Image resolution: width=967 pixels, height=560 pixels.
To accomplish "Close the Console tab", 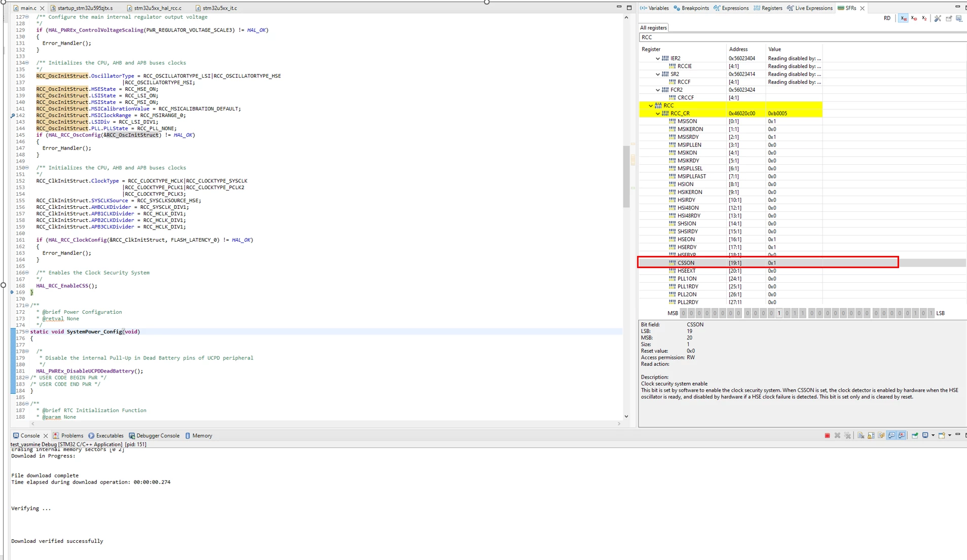I will click(46, 436).
